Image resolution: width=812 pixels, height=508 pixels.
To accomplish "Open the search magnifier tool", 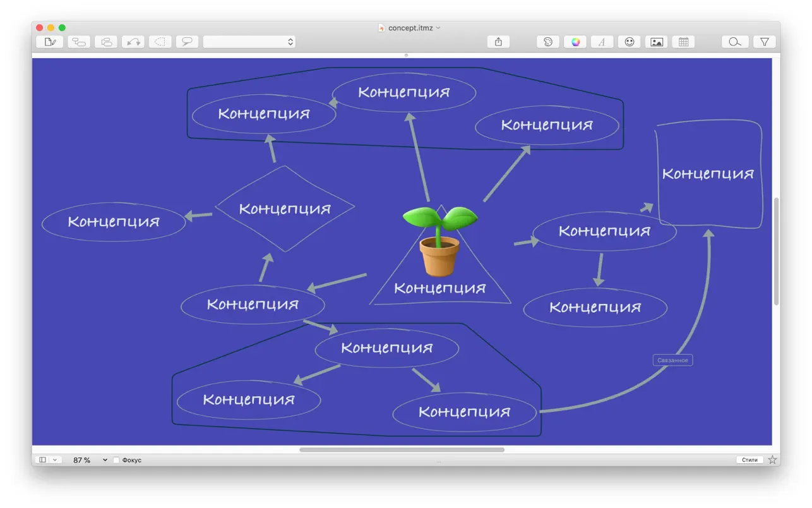I will click(x=735, y=42).
